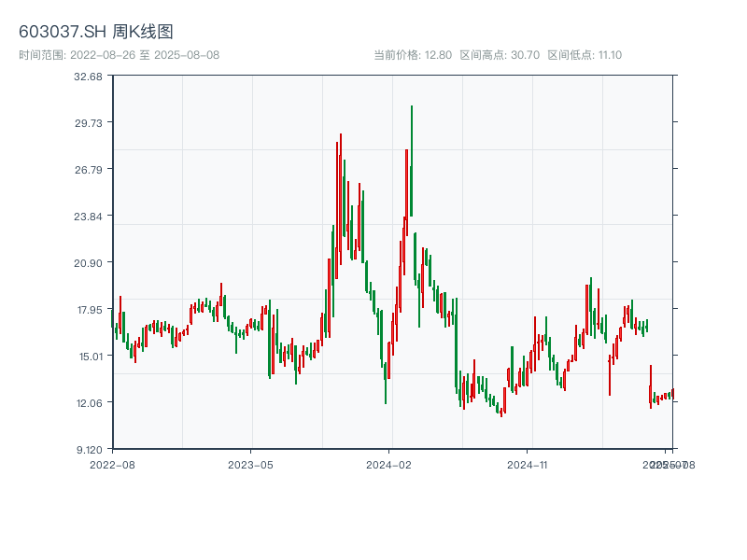Click the 当前价格: 12.80 label
Screen dimensions: 747x560
click(413, 55)
